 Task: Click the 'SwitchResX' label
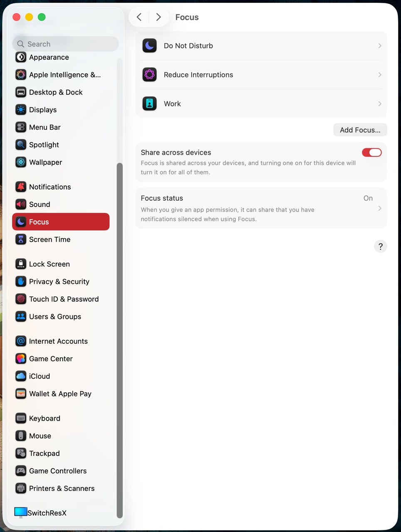(x=47, y=513)
